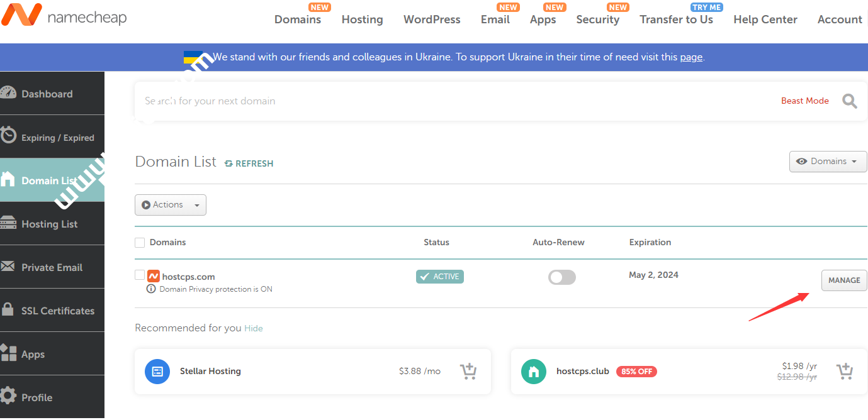Click the Private Email envelope icon
The width and height of the screenshot is (868, 420).
8,267
